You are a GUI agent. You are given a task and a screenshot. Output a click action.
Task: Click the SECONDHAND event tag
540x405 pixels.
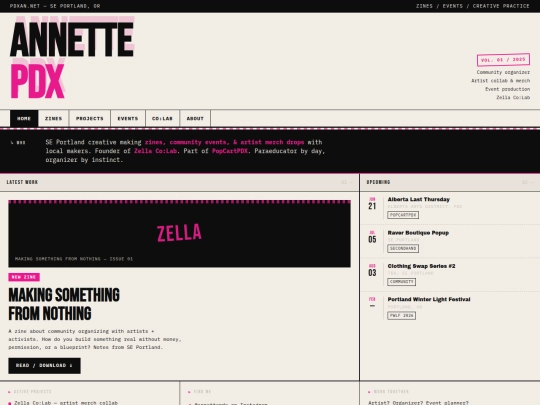[x=403, y=248]
